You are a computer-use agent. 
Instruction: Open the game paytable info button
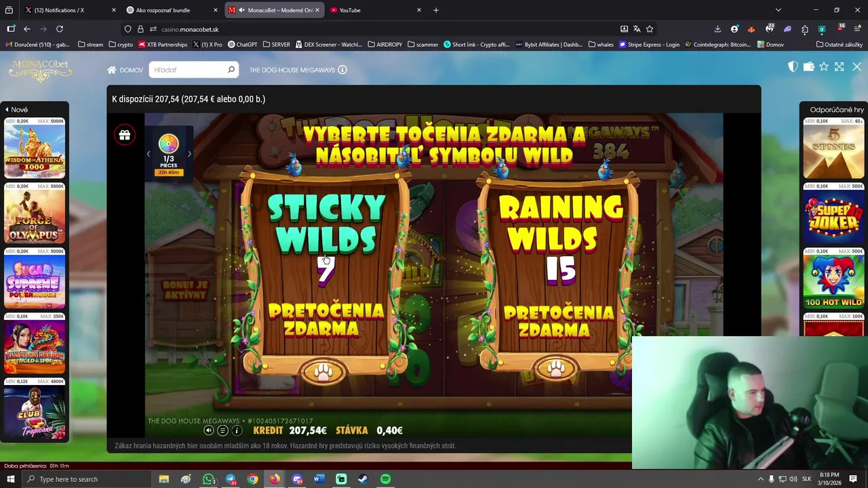coord(237,430)
